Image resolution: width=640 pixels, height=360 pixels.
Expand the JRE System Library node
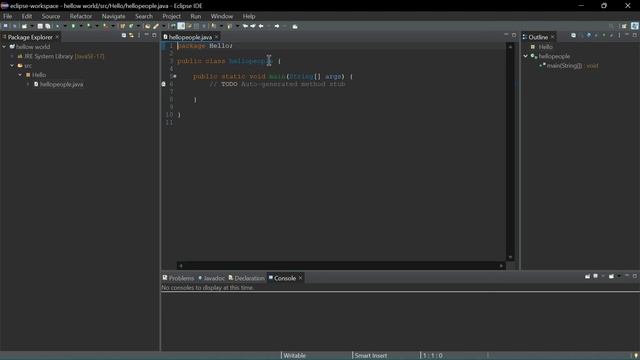(x=12, y=56)
